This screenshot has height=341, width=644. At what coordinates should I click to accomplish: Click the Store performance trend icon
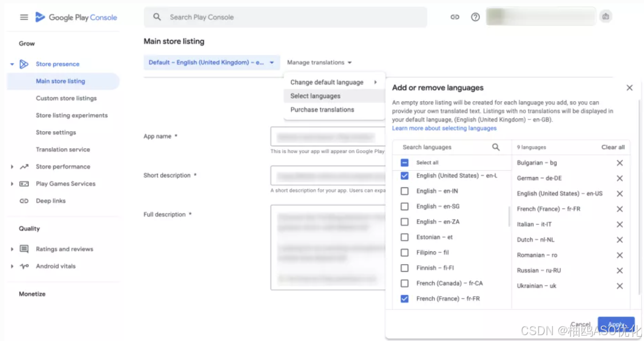coord(24,166)
